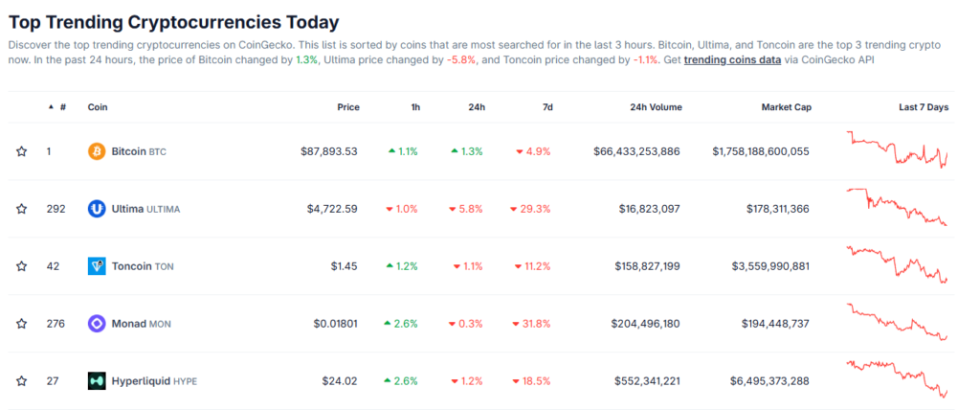This screenshot has height=410, width=980.
Task: Open Bitcoin's 7-day sparkline chart
Action: 898,149
